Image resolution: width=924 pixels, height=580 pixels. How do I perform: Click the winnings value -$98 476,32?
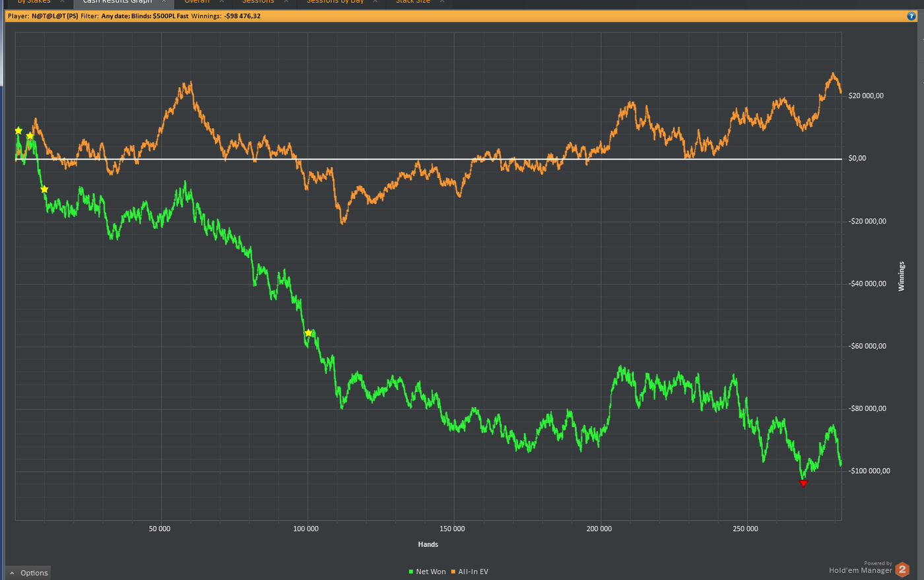click(x=242, y=16)
